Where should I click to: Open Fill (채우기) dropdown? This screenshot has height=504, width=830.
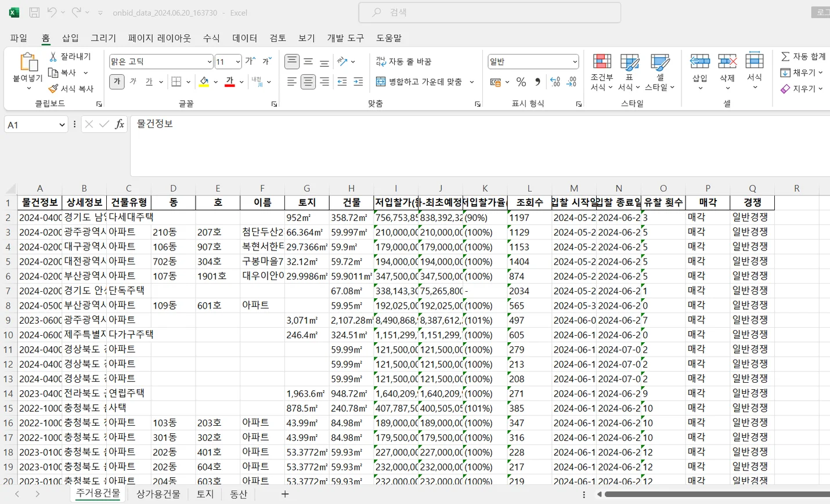point(802,72)
